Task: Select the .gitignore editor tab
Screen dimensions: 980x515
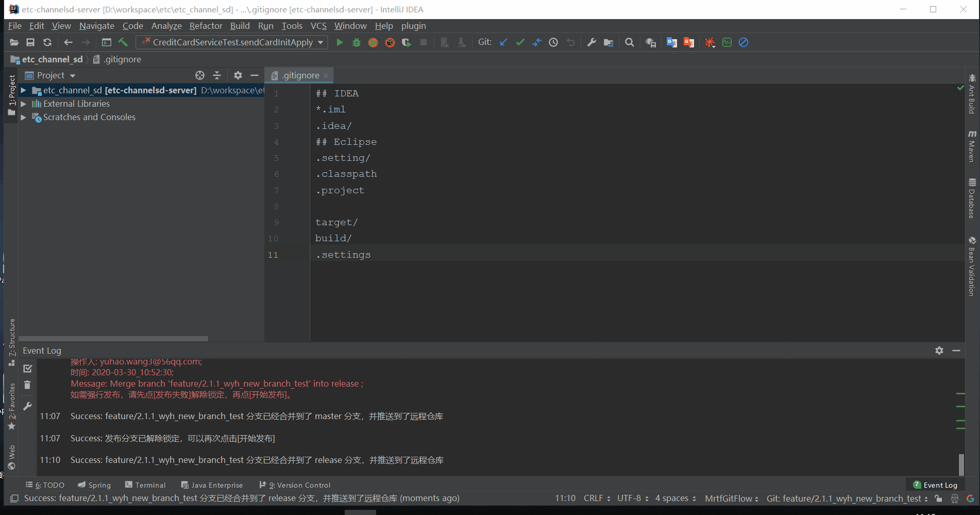Action: (x=300, y=75)
